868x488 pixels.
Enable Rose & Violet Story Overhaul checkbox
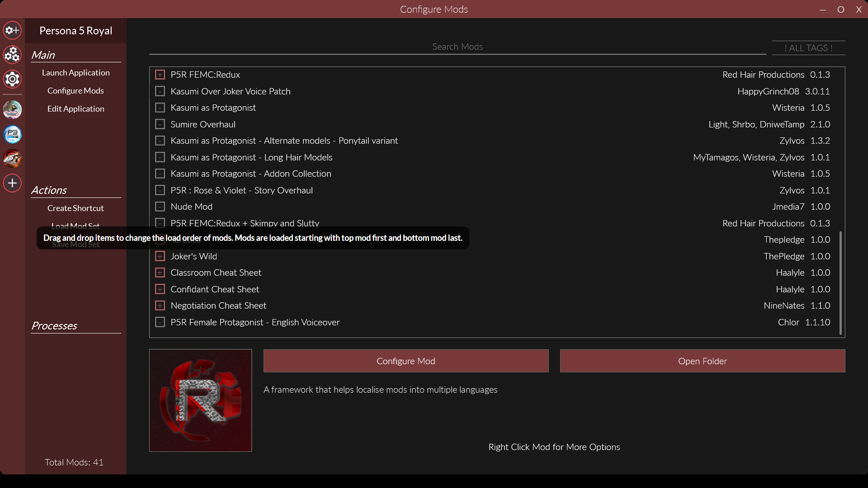pyautogui.click(x=160, y=190)
